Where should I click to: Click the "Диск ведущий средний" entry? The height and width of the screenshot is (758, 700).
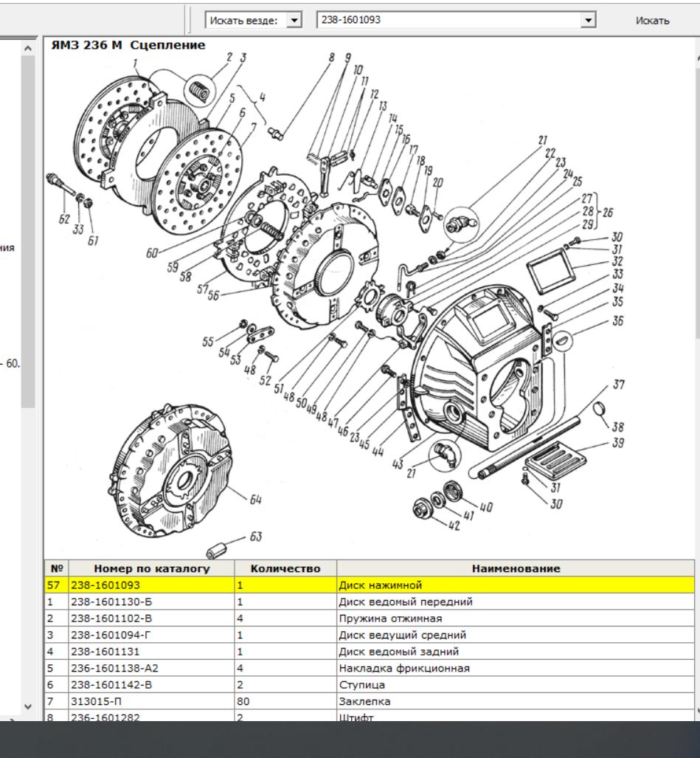click(x=402, y=635)
